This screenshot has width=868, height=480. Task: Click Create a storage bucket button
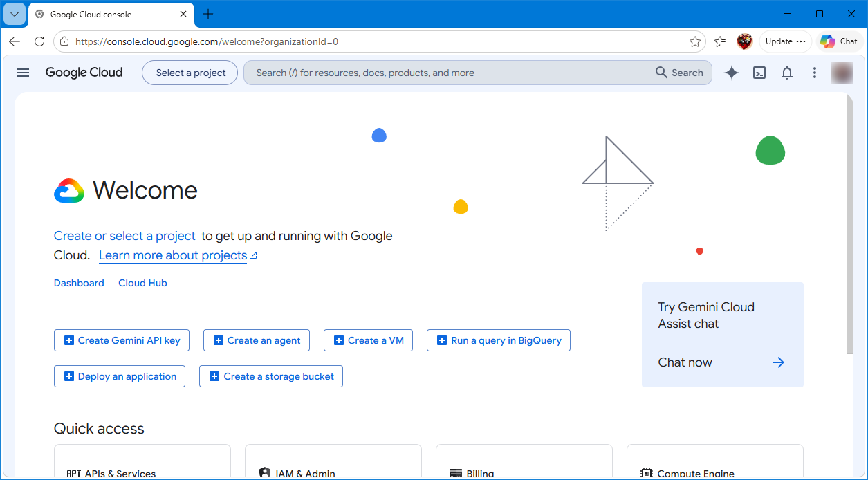[271, 376]
